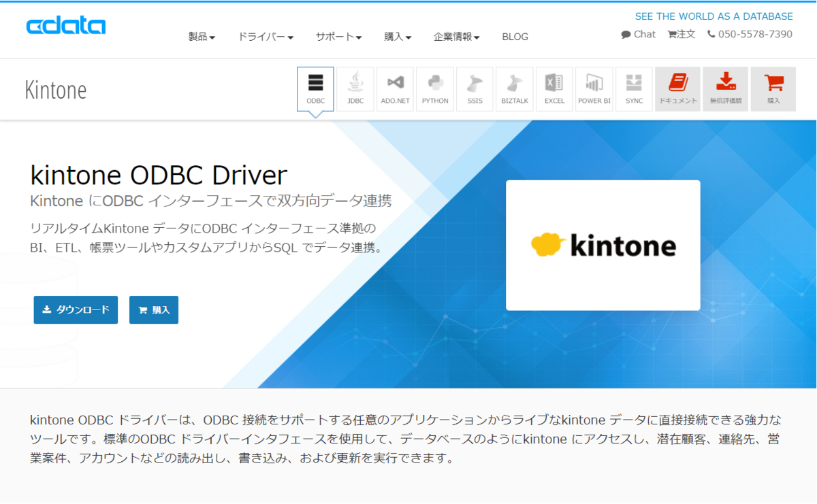Click the kintone ODBC Driver heading
The height and width of the screenshot is (504, 817).
(159, 175)
